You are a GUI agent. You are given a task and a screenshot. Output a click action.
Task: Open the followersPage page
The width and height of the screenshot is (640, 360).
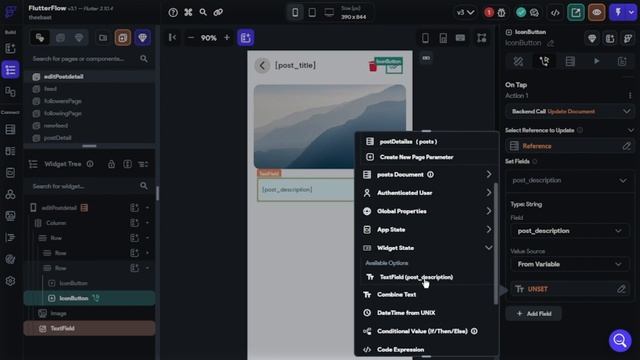62,101
